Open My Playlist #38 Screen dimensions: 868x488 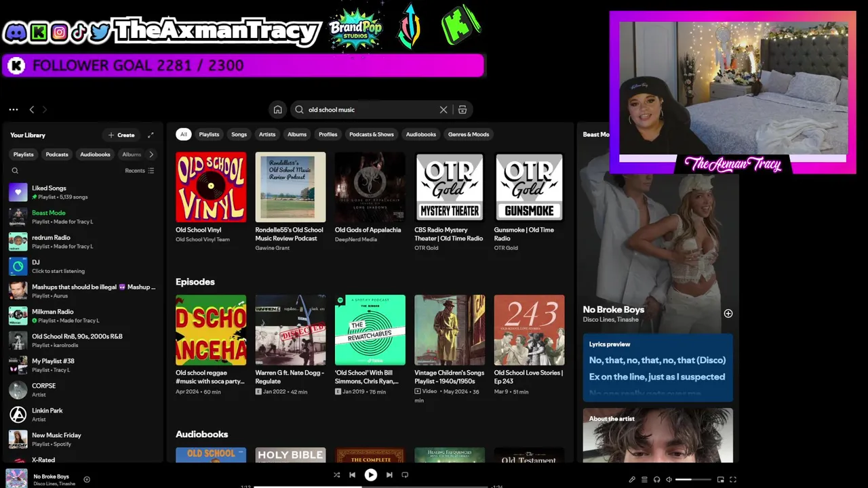tap(82, 365)
